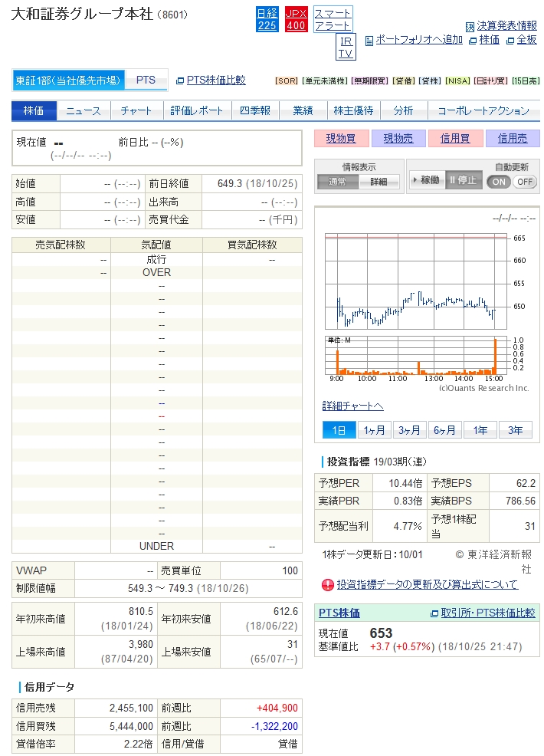Click the 信用売 margin sell button
Image resolution: width=544 pixels, height=756 pixels.
click(x=513, y=139)
